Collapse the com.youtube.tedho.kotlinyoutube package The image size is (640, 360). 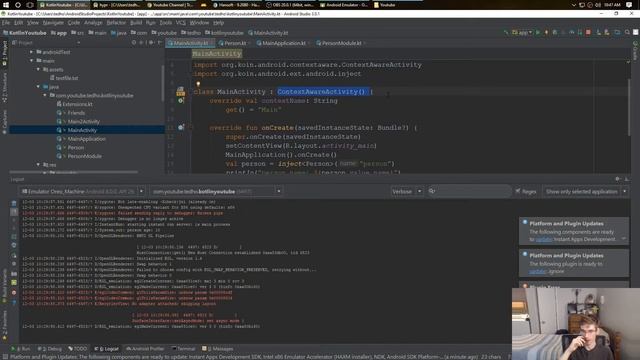[x=44, y=96]
